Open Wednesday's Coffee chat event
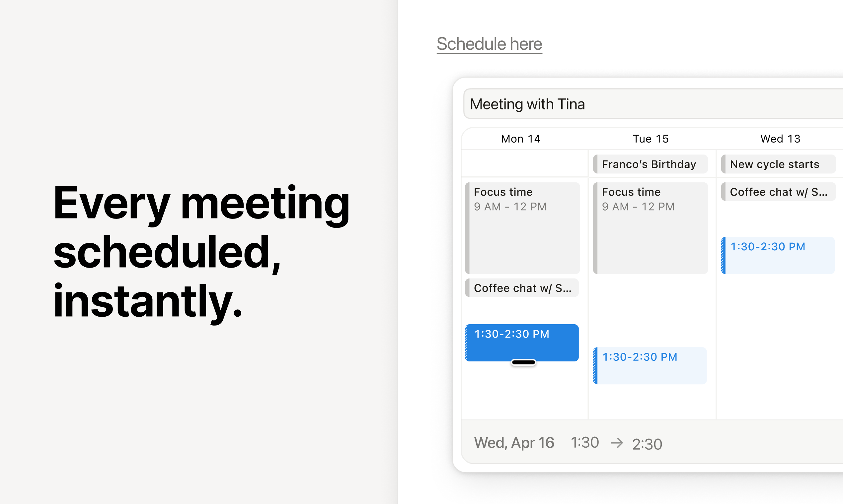843x504 pixels. pyautogui.click(x=778, y=192)
